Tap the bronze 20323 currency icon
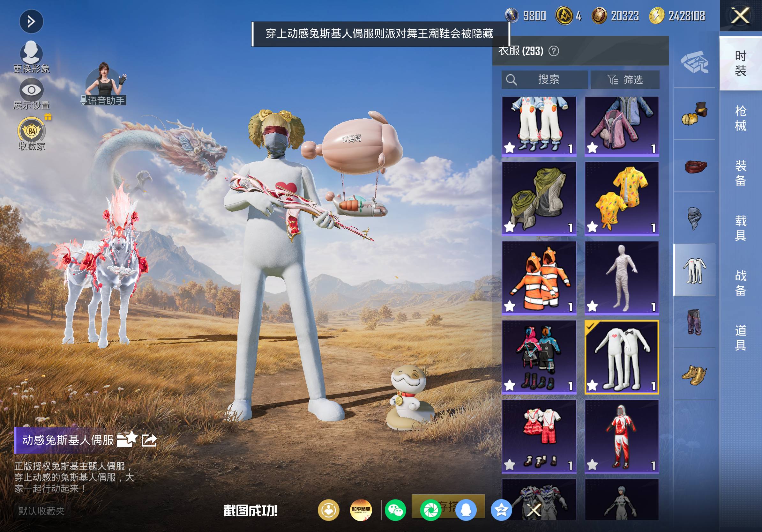 pyautogui.click(x=599, y=16)
